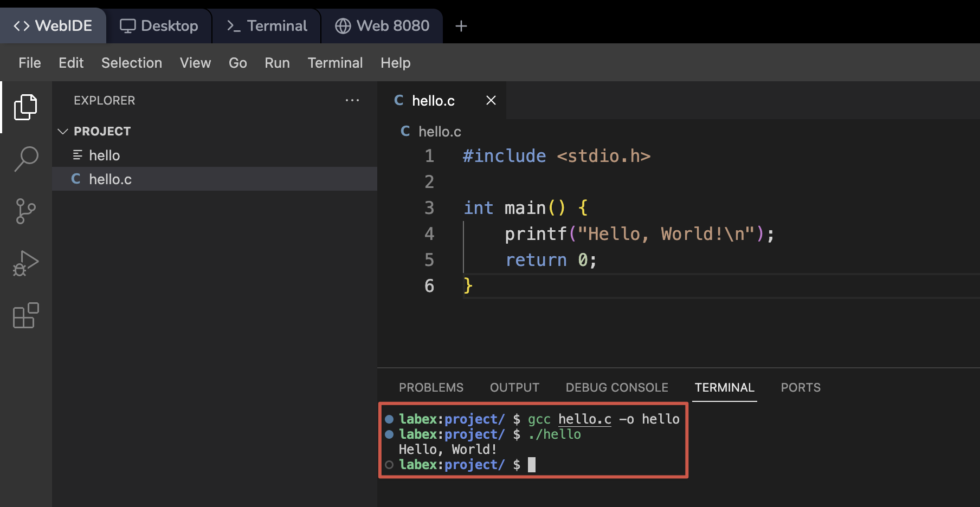Click the Explorer more actions ellipsis
The height and width of the screenshot is (507, 980).
(x=352, y=100)
